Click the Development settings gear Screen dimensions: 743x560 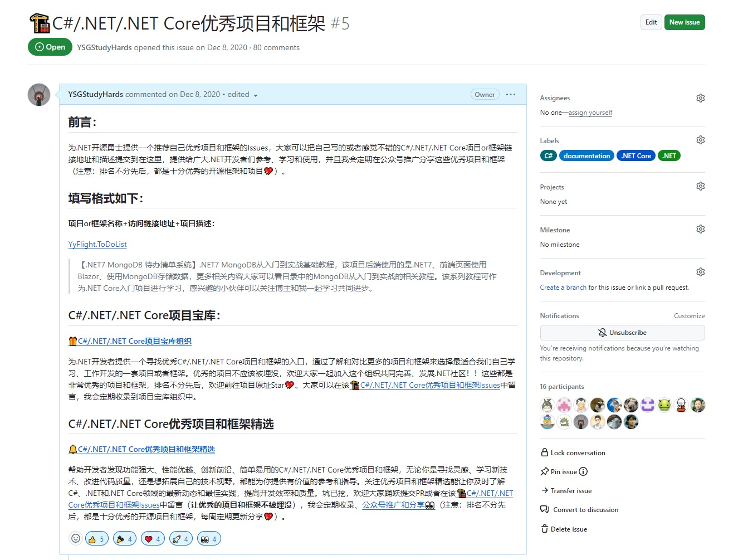700,271
